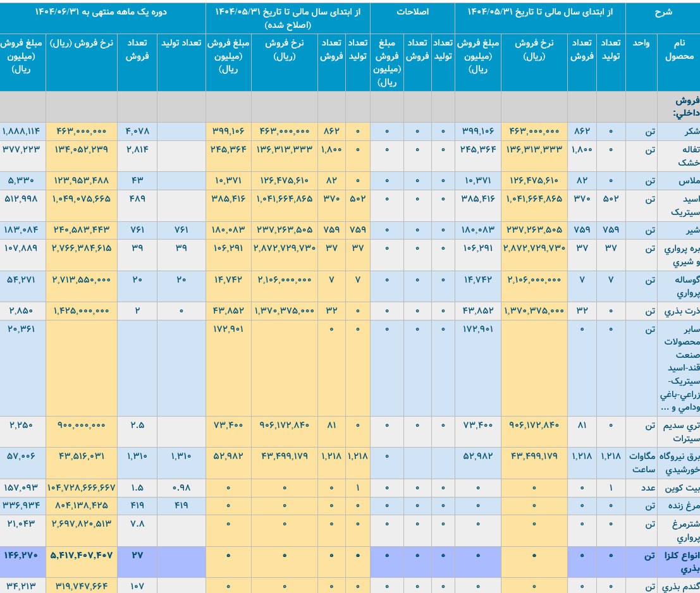Select the "فروش داخلي" section label

tap(679, 107)
